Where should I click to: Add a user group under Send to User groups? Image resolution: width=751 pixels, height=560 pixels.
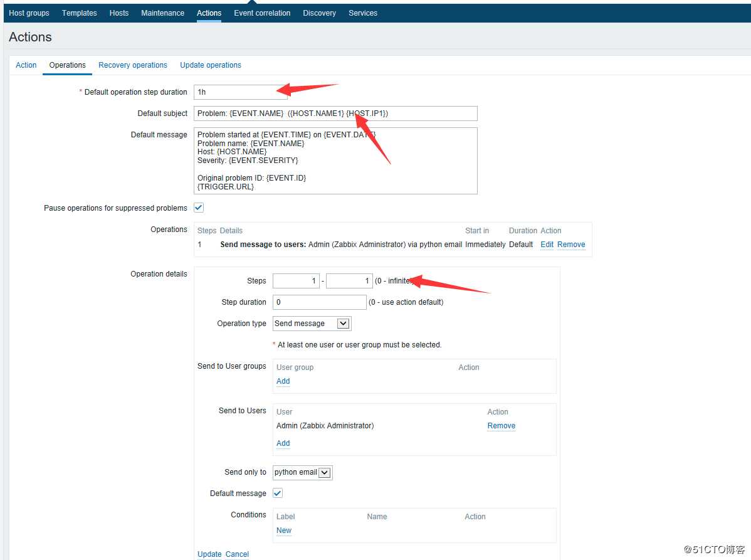point(283,381)
